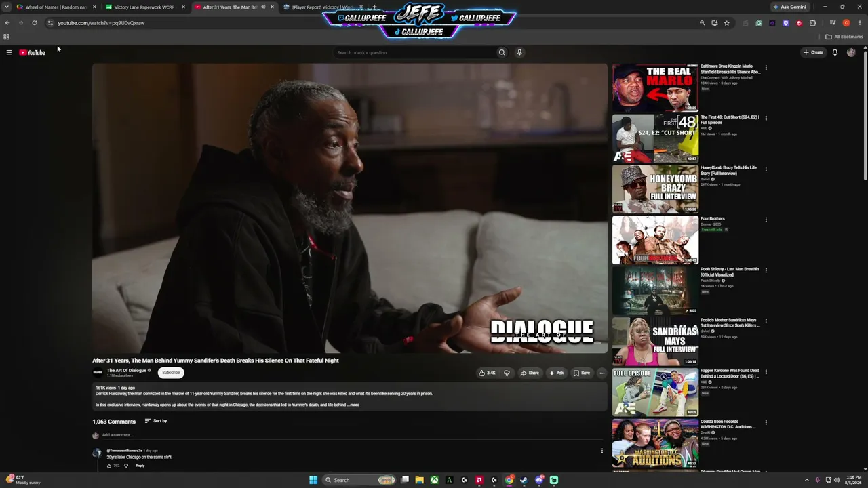Image resolution: width=868 pixels, height=488 pixels.
Task: Open Chrome extensions puzzle icon
Action: [x=812, y=22]
